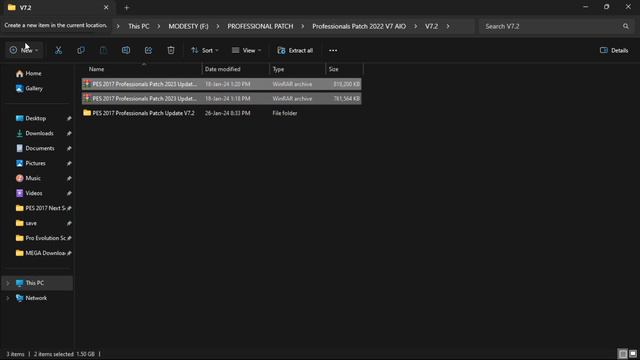Click V7.2 breadcrumb in address bar
The height and width of the screenshot is (360, 640).
pyautogui.click(x=431, y=26)
